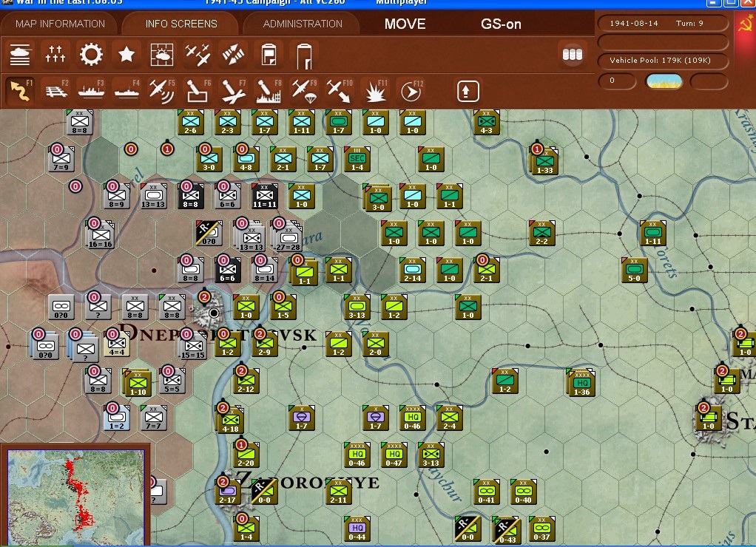
Task: Open the logistics report page icon
Action: tap(304, 55)
